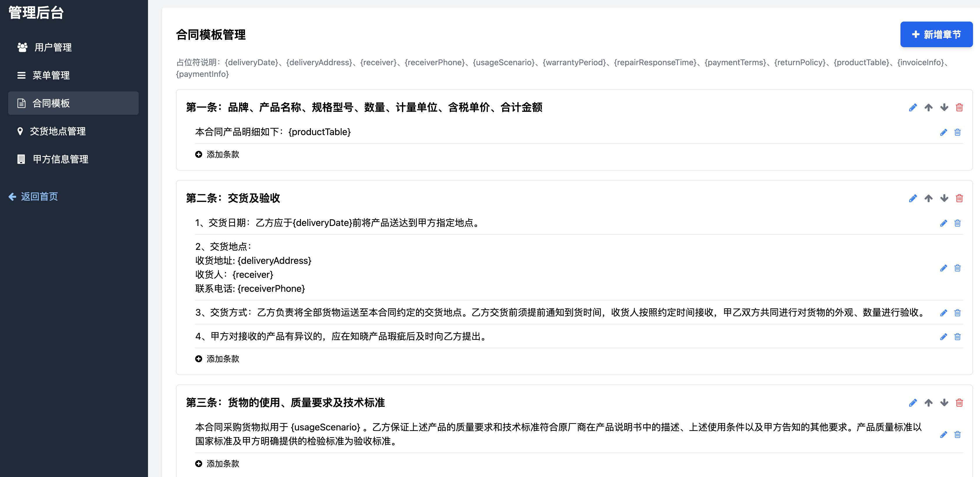Delete the {usageScenario} clause trash icon

pyautogui.click(x=958, y=435)
